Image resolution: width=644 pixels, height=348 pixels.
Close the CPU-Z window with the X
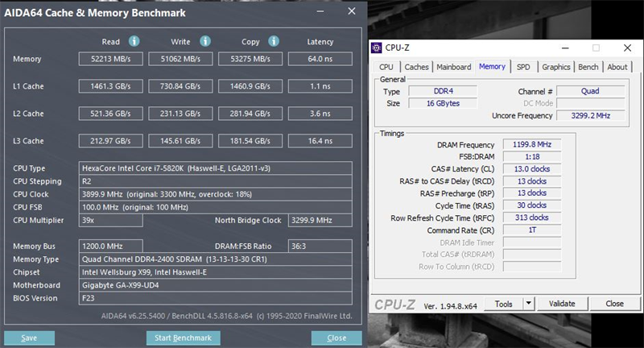tap(627, 48)
